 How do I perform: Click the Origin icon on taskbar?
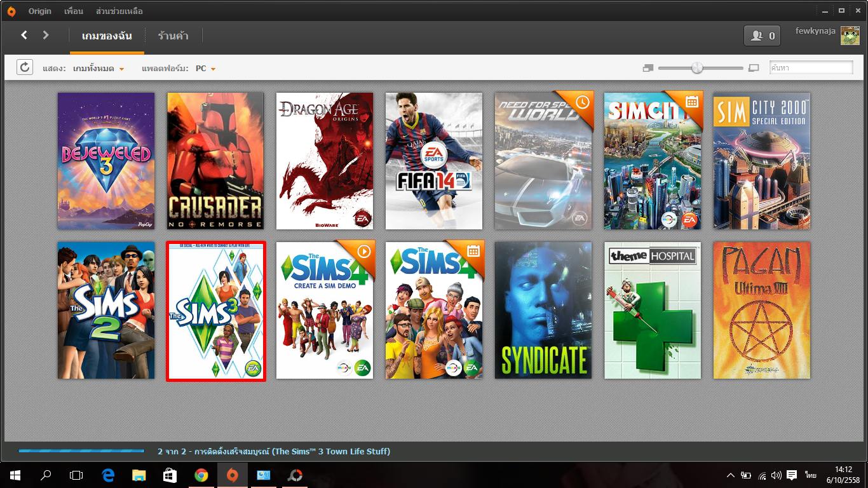(232, 475)
